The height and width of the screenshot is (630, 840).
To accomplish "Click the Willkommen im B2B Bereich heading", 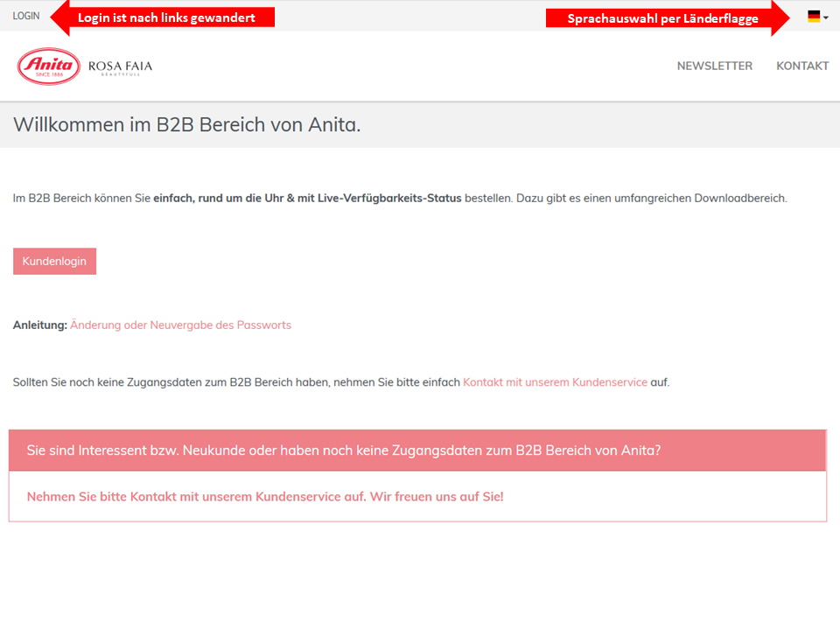I will [x=187, y=125].
